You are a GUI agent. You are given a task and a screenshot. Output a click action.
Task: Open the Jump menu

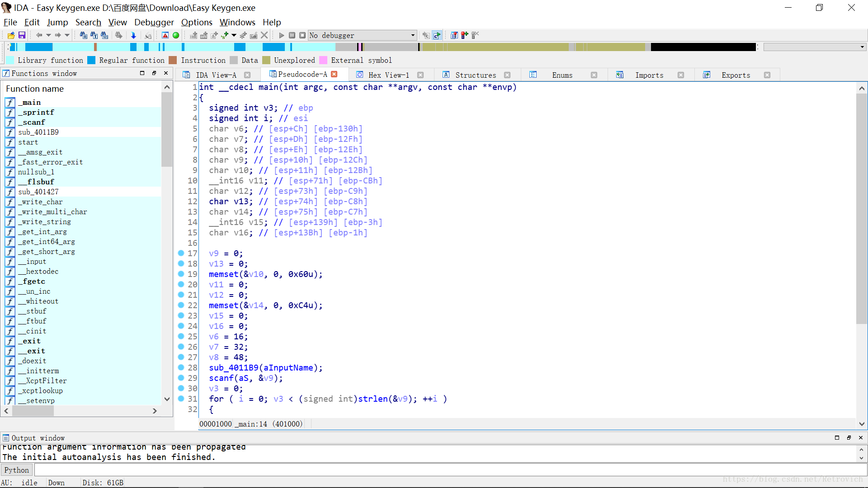pyautogui.click(x=57, y=22)
